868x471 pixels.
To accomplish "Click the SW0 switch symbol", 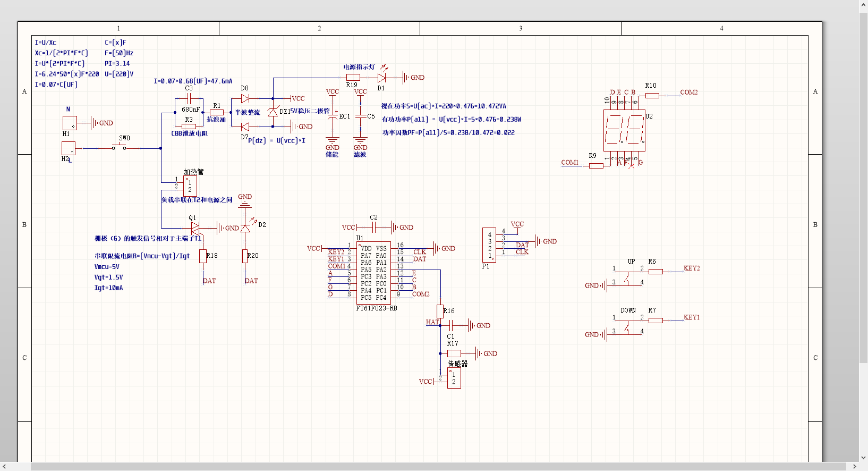I will 119,147.
